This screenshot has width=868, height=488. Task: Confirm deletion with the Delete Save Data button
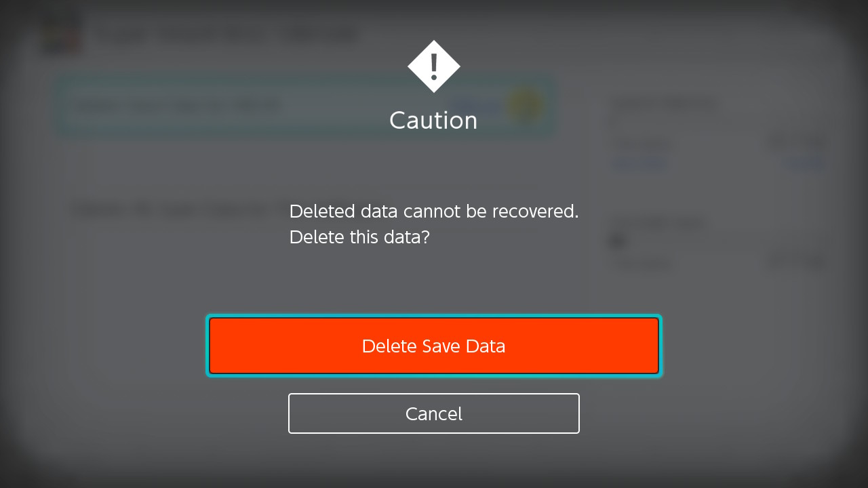tap(433, 346)
